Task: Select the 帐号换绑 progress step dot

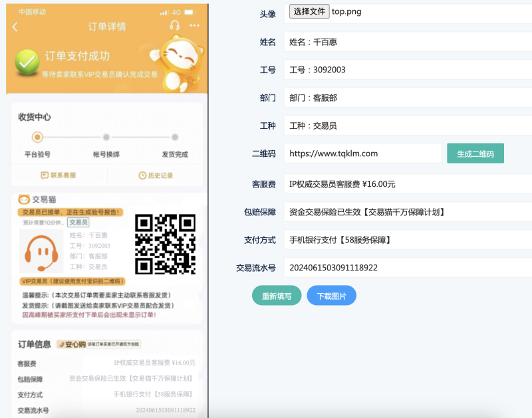Action: point(106,137)
